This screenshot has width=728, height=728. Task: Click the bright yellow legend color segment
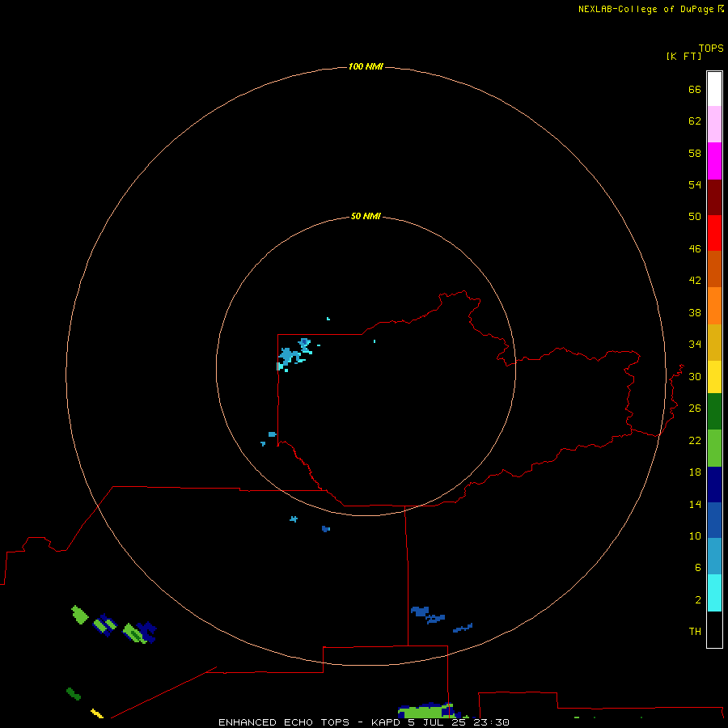(x=714, y=376)
